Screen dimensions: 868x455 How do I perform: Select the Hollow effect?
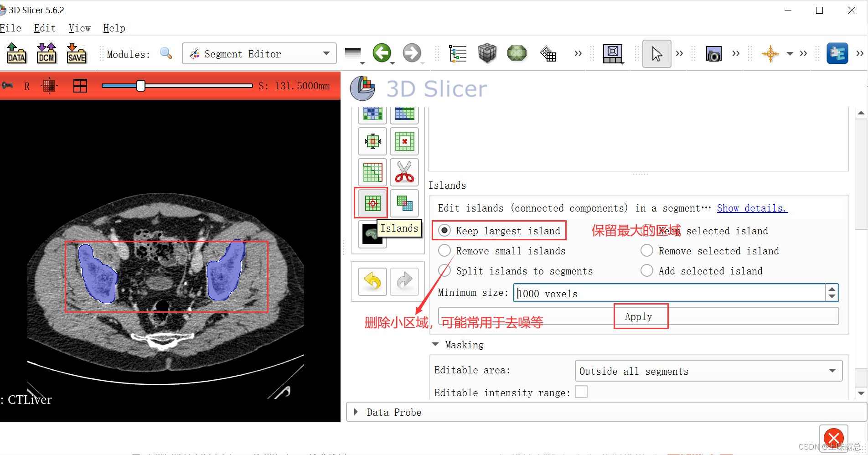click(x=404, y=141)
